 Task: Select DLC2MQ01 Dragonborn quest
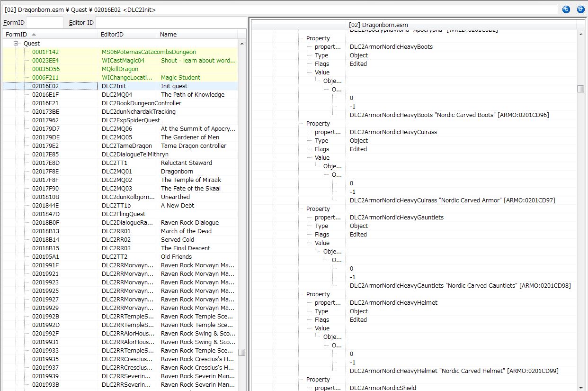[x=120, y=171]
